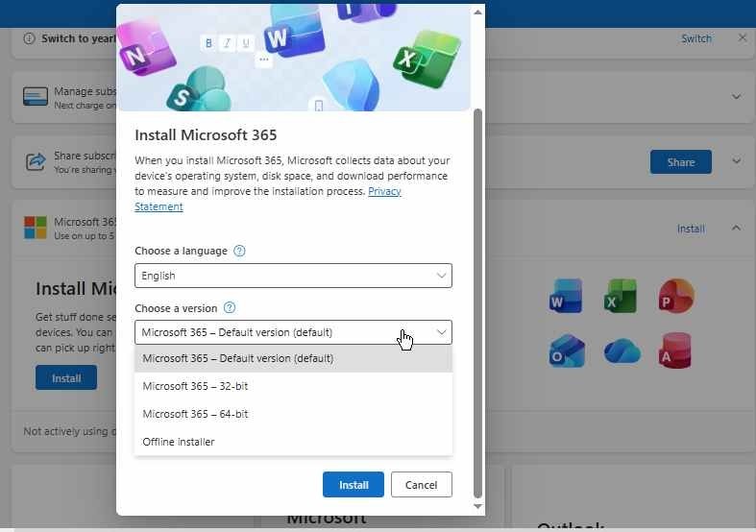Expand the Manage subscription row chevron
The image size is (756, 532).
point(736,97)
